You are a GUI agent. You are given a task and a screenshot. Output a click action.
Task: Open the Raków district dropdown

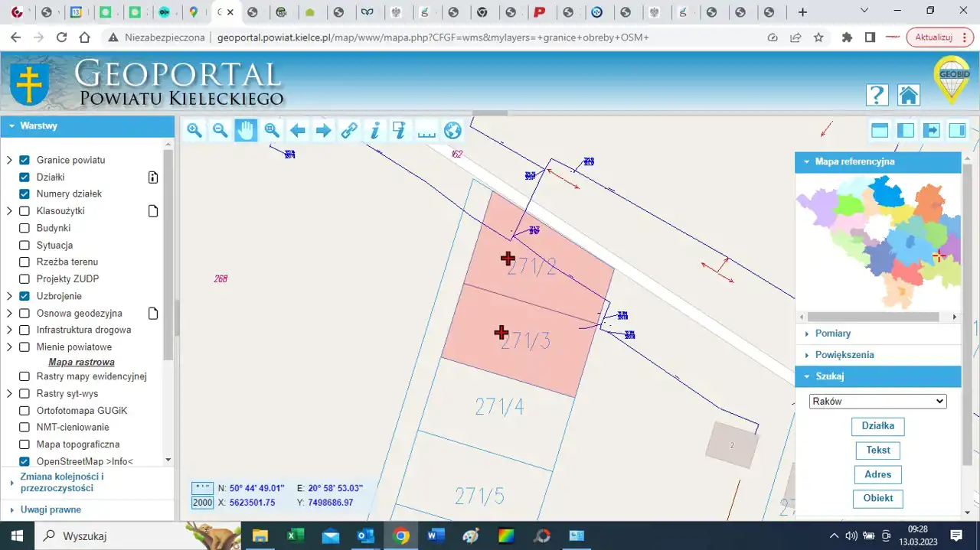[x=877, y=402]
